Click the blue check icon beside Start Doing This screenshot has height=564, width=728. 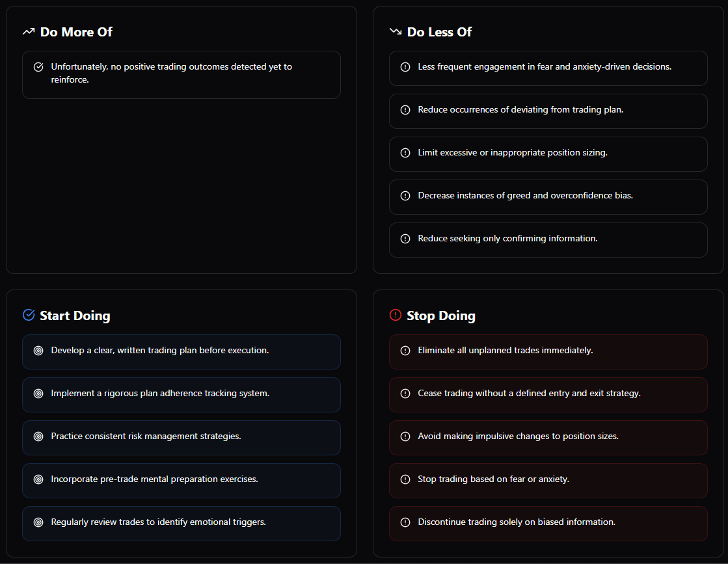point(29,316)
